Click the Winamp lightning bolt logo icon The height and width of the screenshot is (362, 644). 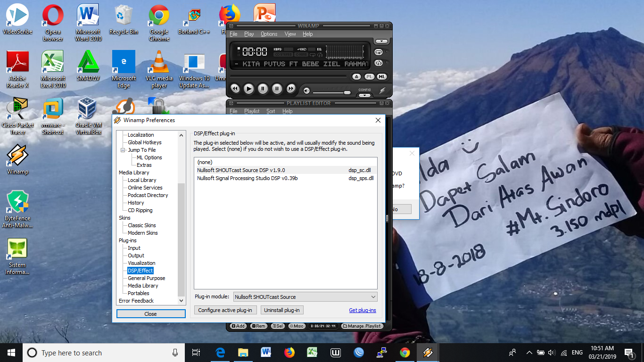tap(382, 90)
